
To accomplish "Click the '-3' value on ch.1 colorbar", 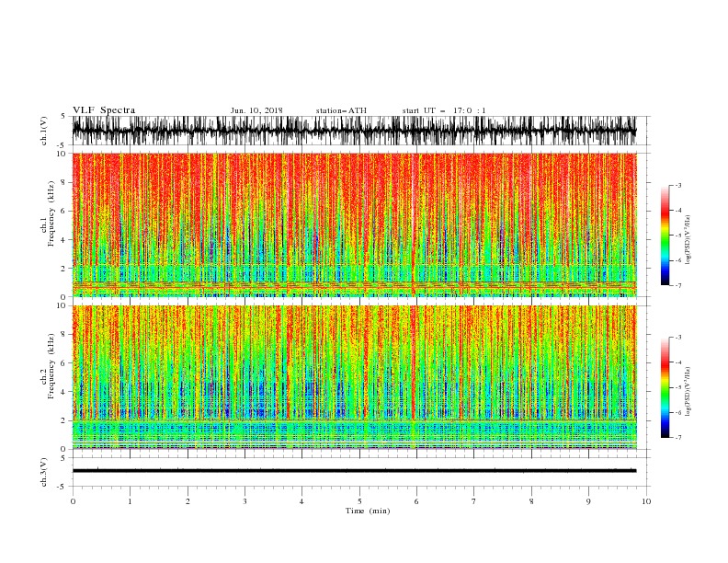I will tap(677, 185).
